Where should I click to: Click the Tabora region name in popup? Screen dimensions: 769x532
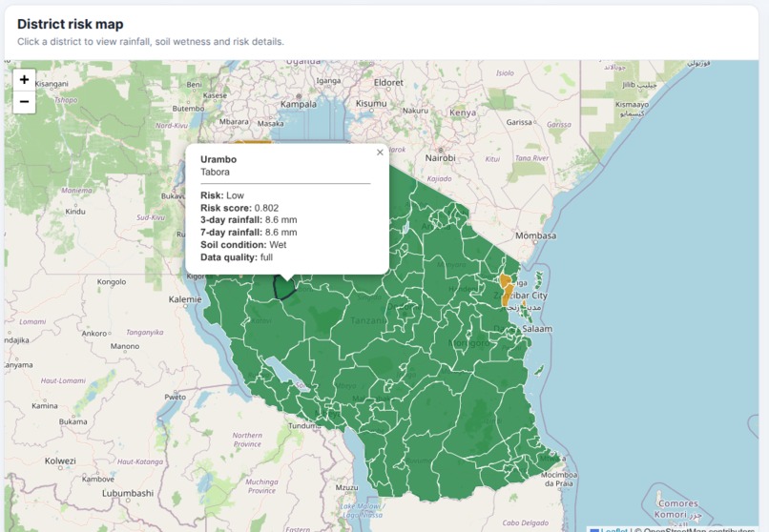click(215, 172)
